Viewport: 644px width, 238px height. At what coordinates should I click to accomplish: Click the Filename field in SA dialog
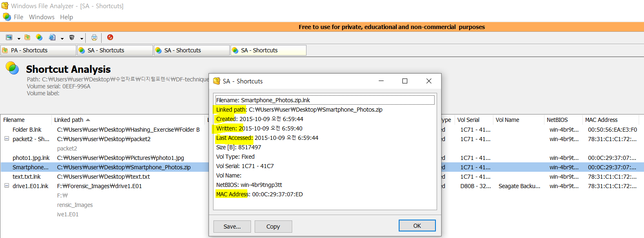(x=325, y=100)
